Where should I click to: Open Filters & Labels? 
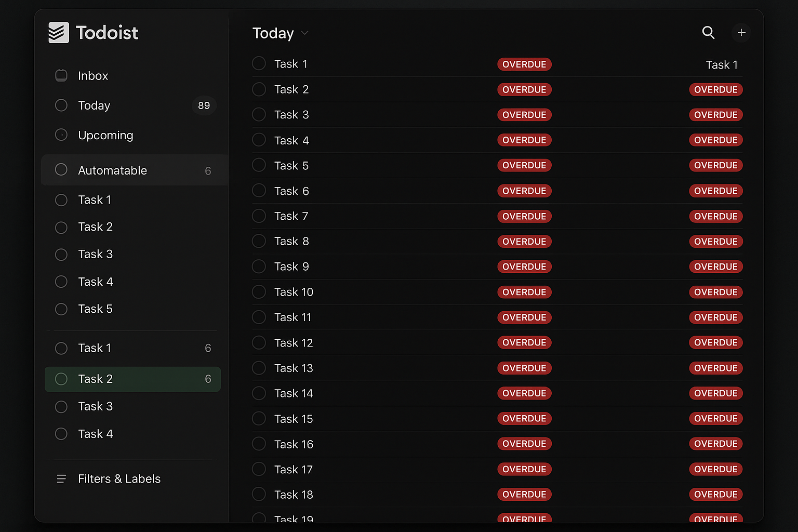tap(119, 478)
